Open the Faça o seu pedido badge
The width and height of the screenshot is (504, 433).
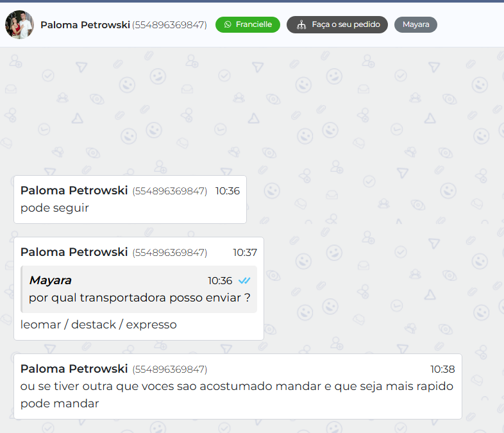(337, 25)
